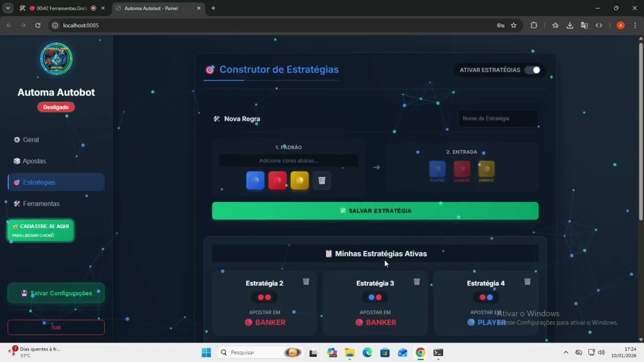Open the Geral section in sidebar
Screen dimensions: 644x362
(56, 140)
